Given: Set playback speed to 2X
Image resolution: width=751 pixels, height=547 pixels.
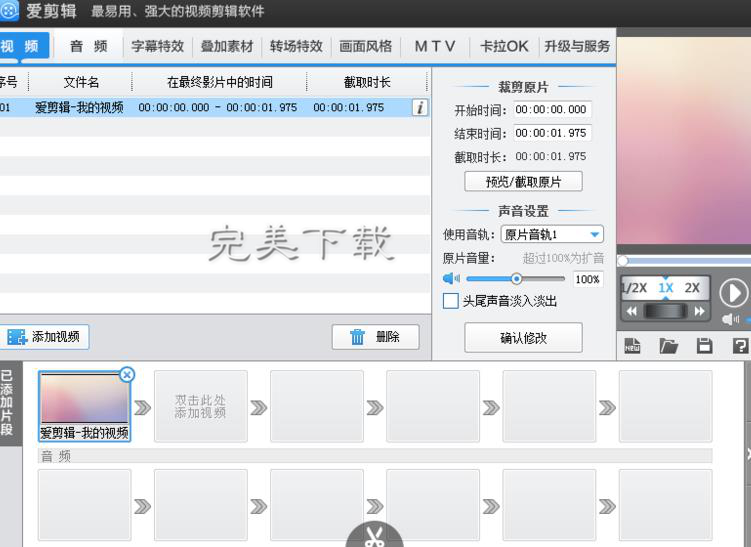Looking at the screenshot, I should click(x=692, y=288).
